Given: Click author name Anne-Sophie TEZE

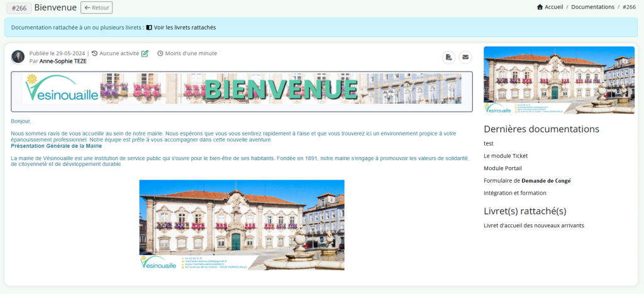Looking at the screenshot, I should tap(63, 61).
